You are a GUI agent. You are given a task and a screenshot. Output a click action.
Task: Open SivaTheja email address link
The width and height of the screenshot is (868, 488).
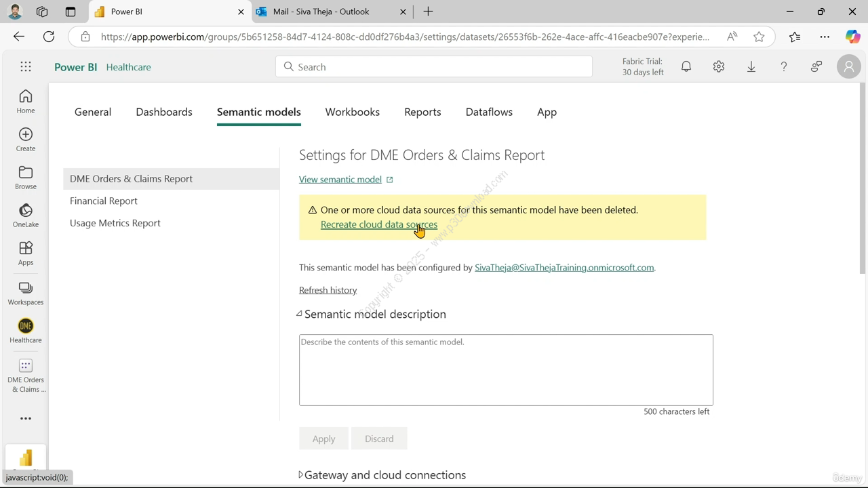tap(564, 268)
